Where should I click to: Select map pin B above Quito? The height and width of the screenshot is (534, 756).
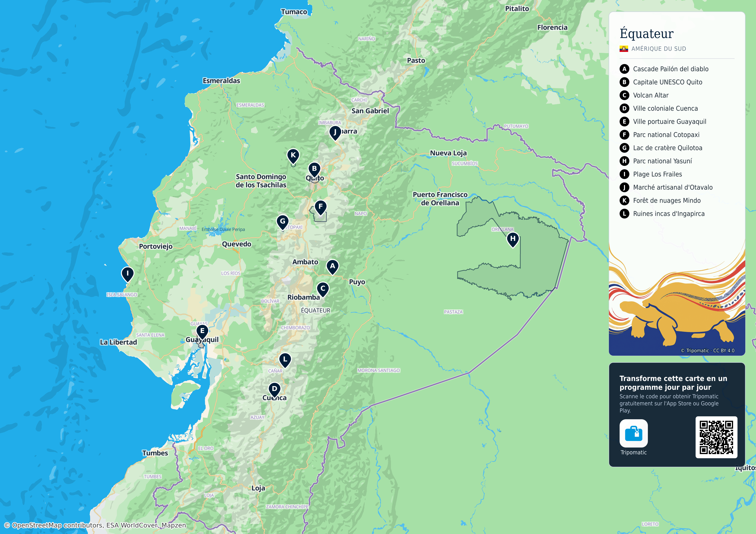(314, 170)
